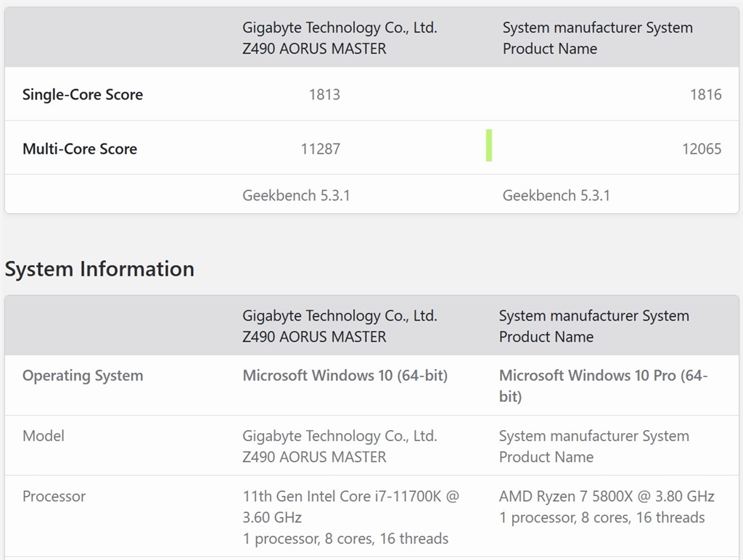Screen dimensions: 743x560
Task: Click the Single-Core Score row label
Action: click(x=83, y=94)
